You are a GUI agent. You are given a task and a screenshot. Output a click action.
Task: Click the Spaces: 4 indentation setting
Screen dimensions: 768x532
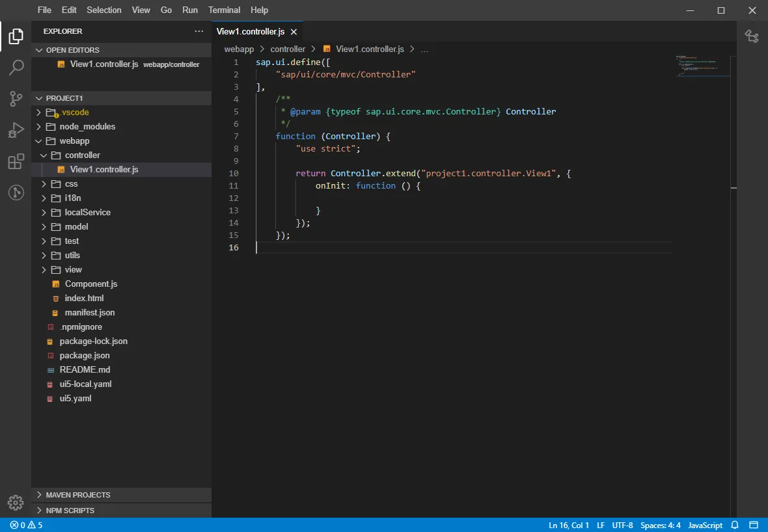660,525
